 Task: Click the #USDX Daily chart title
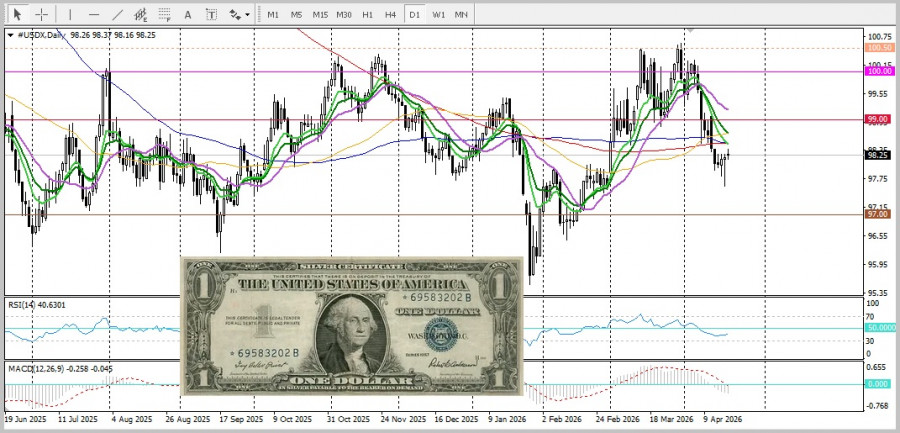click(40, 35)
